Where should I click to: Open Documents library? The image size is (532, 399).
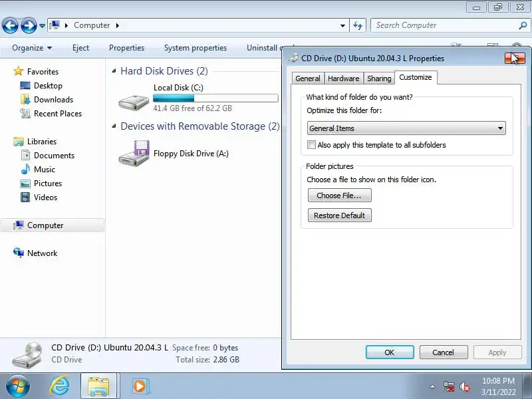tap(54, 155)
